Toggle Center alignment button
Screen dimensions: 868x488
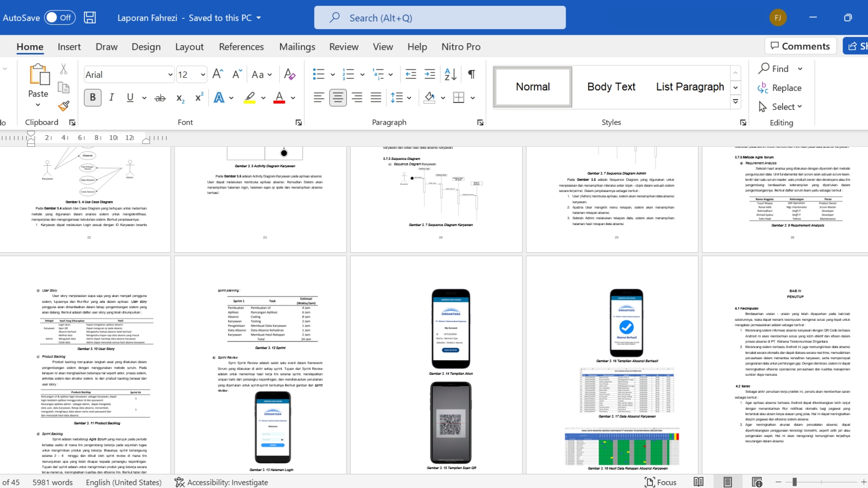(338, 98)
